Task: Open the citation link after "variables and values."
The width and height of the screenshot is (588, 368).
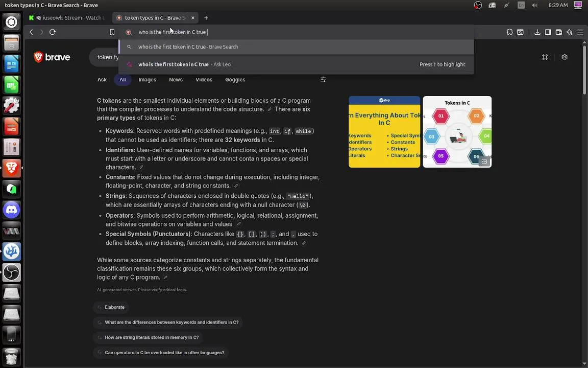Action: (x=239, y=224)
